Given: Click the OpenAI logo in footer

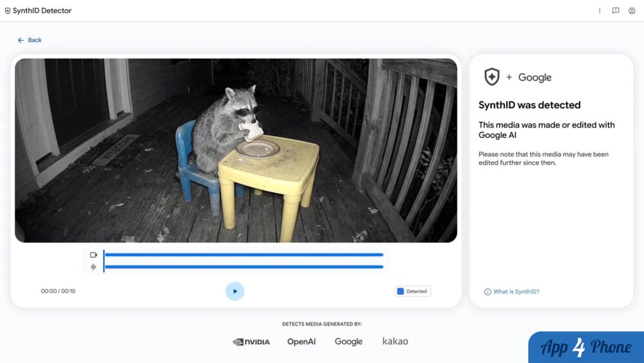Looking at the screenshot, I should (301, 342).
